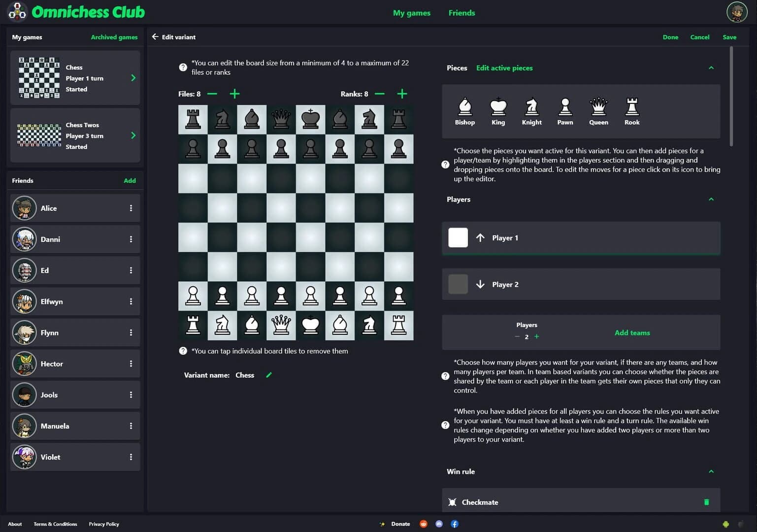Viewport: 757px width, 532px height.
Task: Click Player 1 up direction arrow
Action: (x=480, y=237)
